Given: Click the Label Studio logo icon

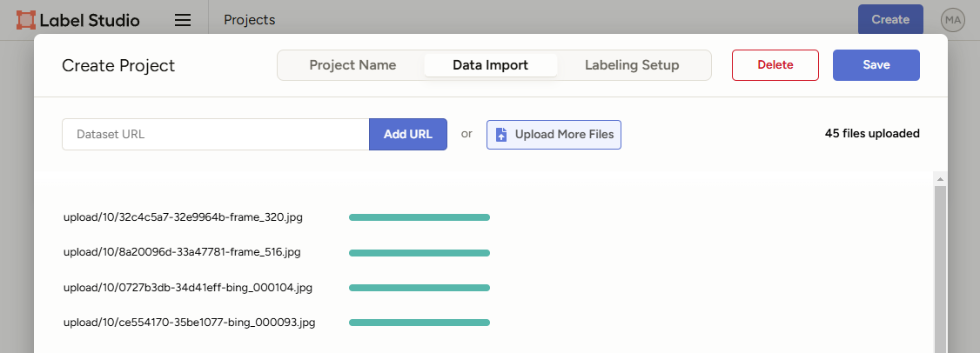Looking at the screenshot, I should [26, 20].
